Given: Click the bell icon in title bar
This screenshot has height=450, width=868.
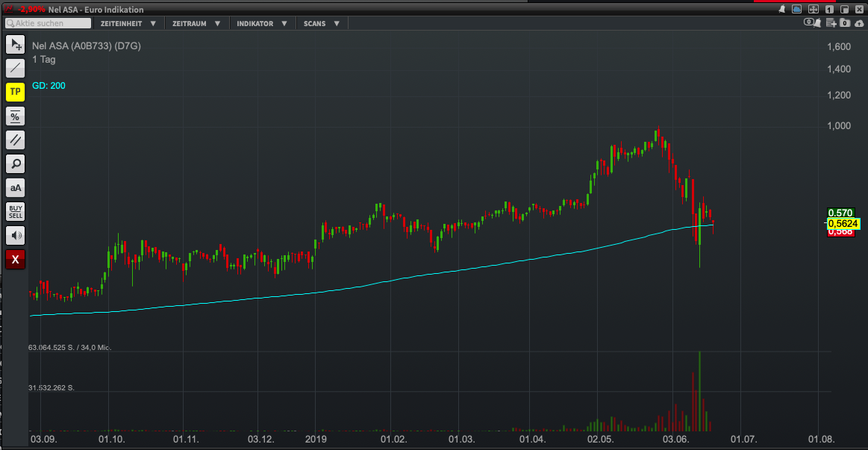Looking at the screenshot, I should point(781,9).
